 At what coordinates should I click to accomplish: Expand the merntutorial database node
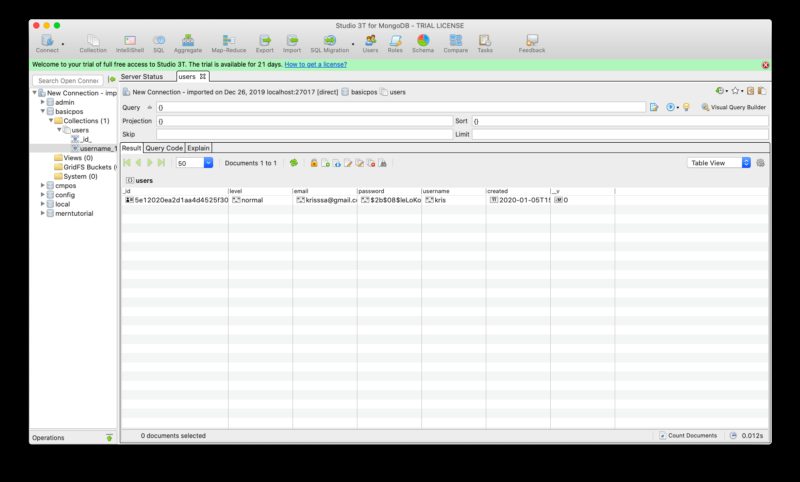[x=43, y=213]
